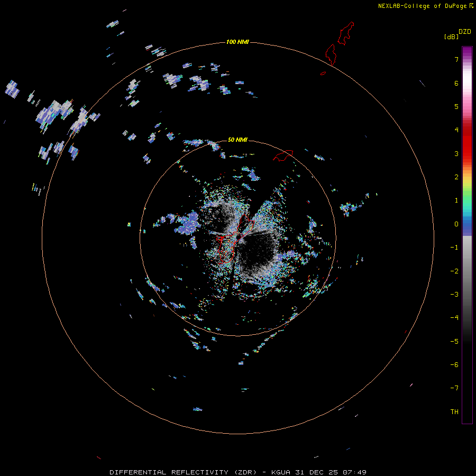Image resolution: width=476 pixels, height=476 pixels.
Task: Click the -5 value on the color scale
Action: (454, 342)
